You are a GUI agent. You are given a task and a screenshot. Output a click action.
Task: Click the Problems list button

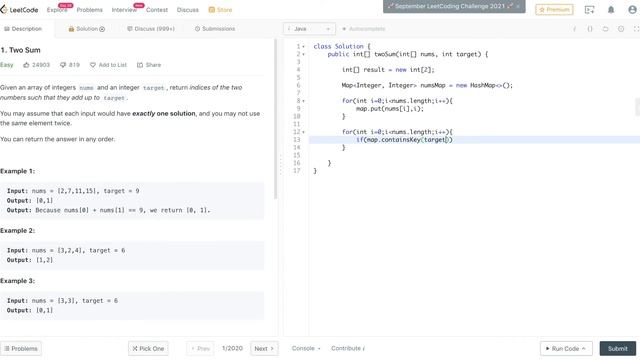pos(21,349)
